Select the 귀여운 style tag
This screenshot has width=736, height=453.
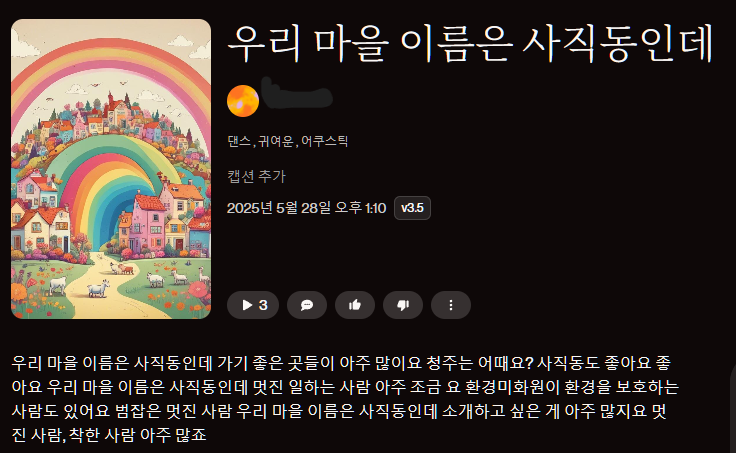[276, 141]
